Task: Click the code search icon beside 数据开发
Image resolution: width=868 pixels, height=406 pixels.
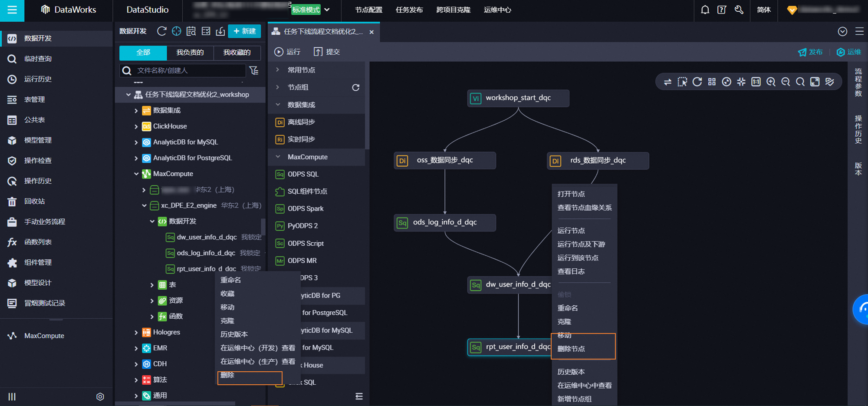Action: coord(191,31)
